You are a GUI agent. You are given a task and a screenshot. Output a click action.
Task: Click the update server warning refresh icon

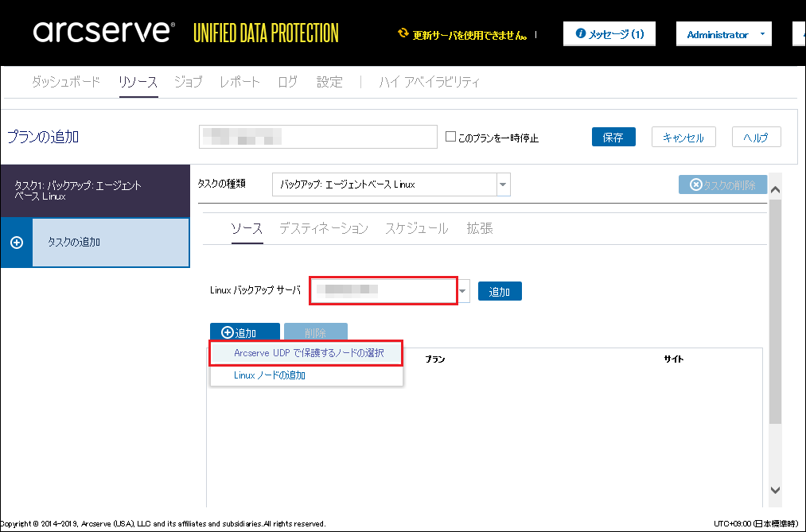pyautogui.click(x=403, y=33)
